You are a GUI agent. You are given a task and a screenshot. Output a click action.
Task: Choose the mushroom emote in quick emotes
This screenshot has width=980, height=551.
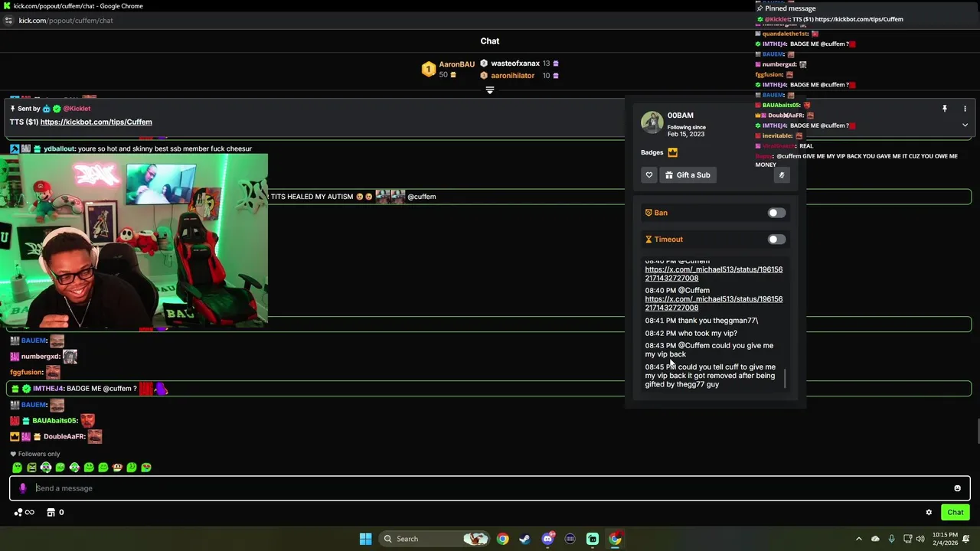click(117, 468)
